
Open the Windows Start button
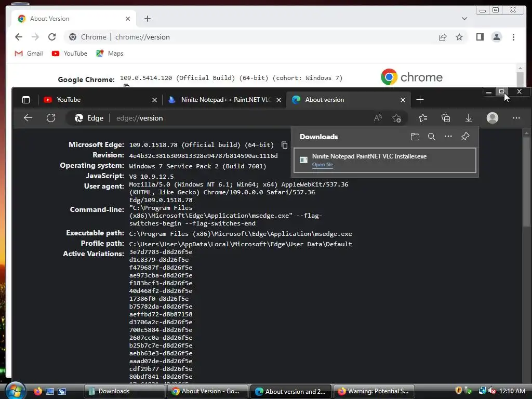(x=15, y=391)
